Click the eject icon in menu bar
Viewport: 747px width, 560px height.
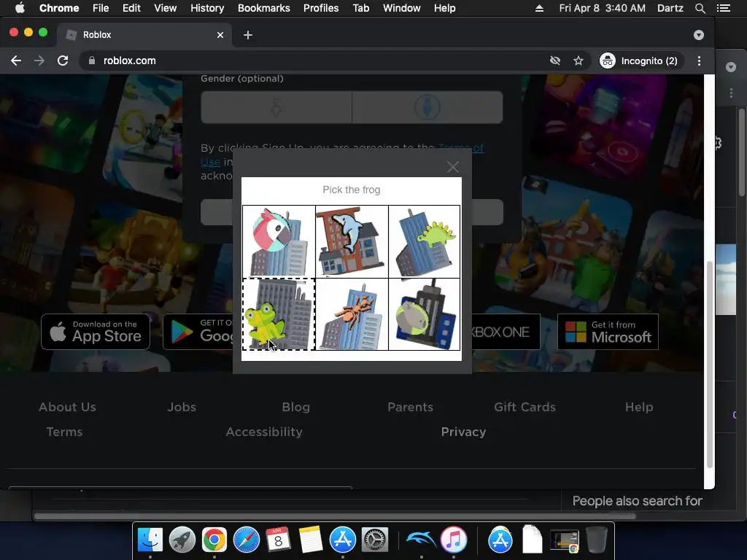[x=539, y=8]
